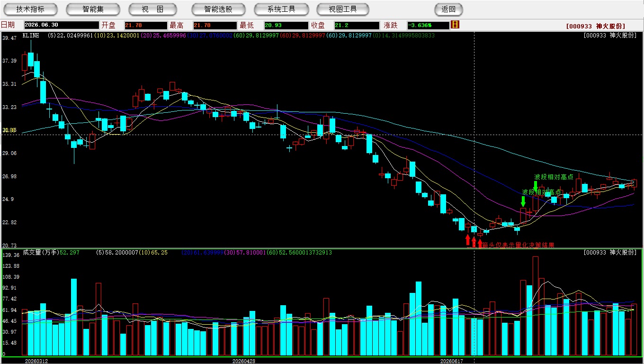Select the date field showing 2026.06.30

click(x=62, y=25)
